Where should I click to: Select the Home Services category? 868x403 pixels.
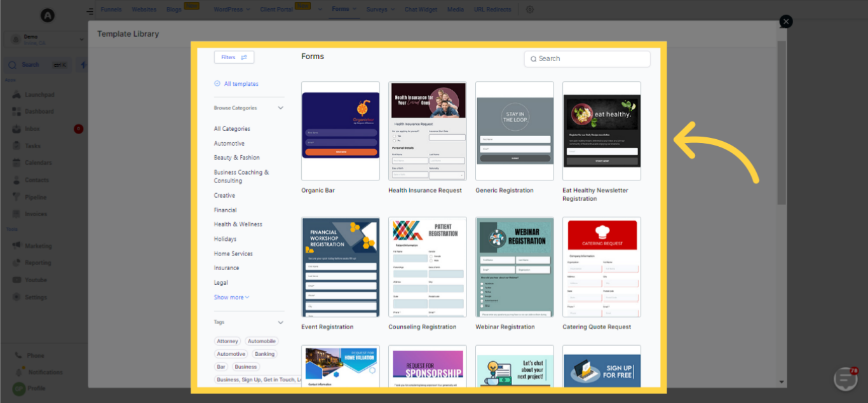(233, 254)
